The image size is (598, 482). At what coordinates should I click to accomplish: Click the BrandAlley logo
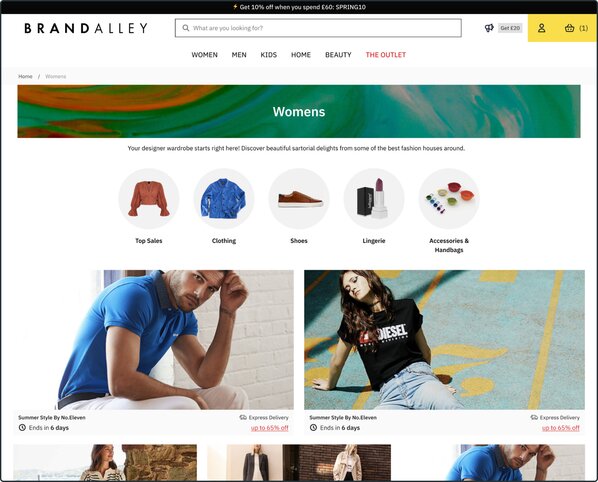point(86,28)
